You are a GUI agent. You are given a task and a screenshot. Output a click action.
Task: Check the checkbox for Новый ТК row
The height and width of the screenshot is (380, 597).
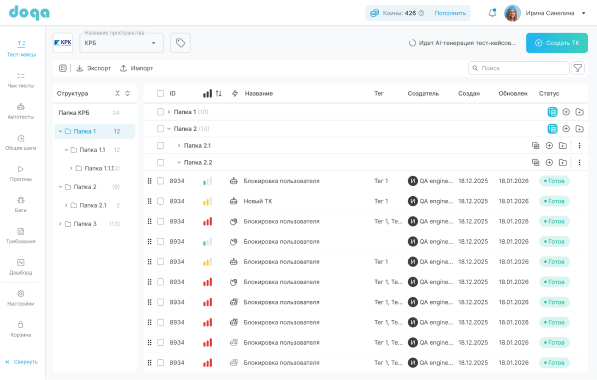click(x=160, y=201)
